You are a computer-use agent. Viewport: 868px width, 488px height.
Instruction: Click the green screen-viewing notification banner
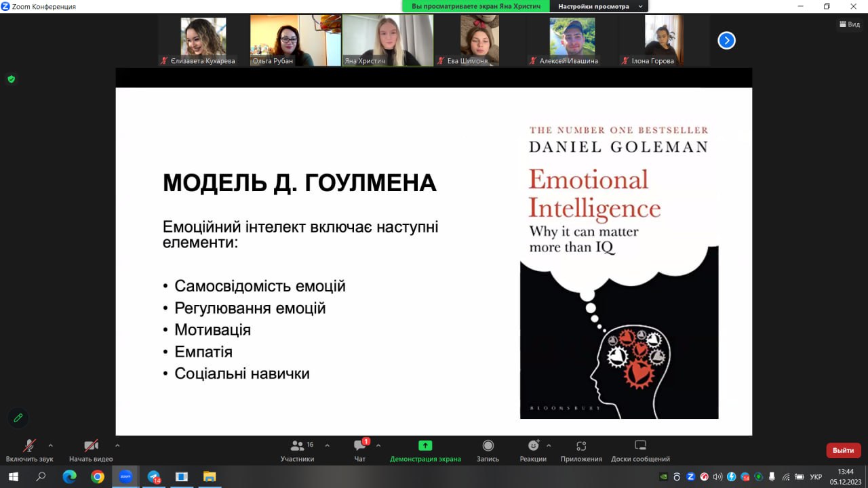477,6
